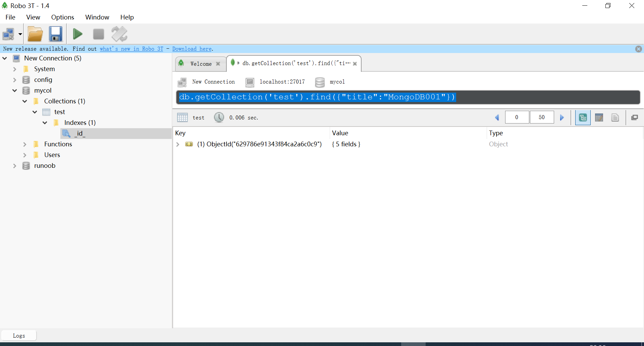The height and width of the screenshot is (346, 644).
Task: Close the db.getCollection query tab
Action: pos(355,64)
